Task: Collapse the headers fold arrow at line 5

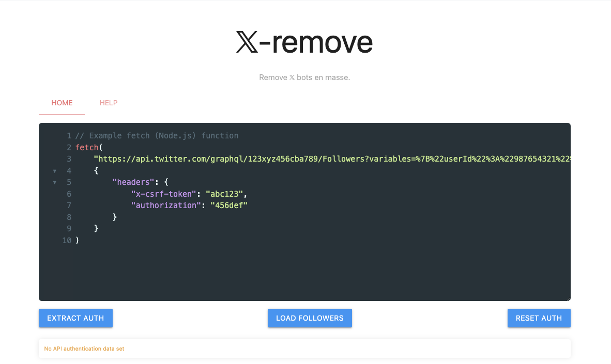Action: tap(55, 183)
